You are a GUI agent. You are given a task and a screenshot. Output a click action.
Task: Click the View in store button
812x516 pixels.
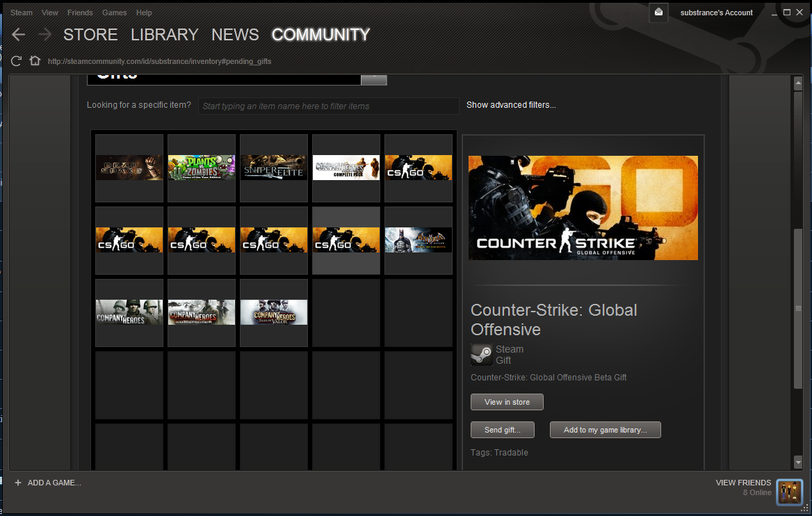[x=507, y=402]
